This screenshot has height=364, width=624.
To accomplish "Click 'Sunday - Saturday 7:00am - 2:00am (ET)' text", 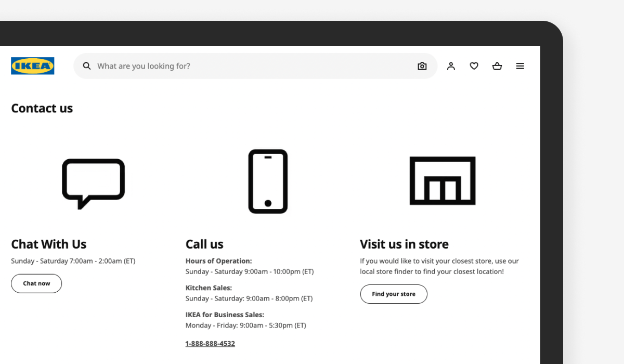I will point(73,261).
